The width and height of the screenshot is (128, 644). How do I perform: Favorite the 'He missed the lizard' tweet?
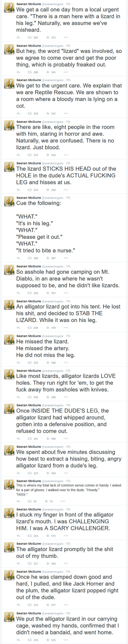point(48,363)
